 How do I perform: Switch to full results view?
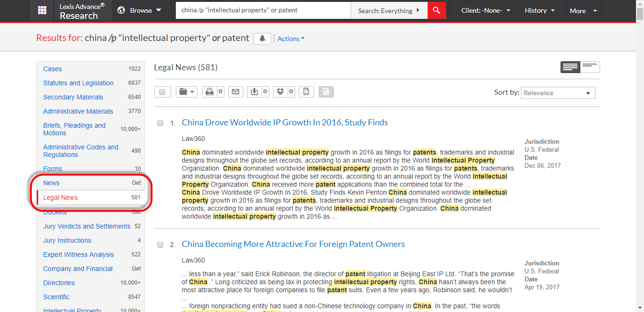570,67
